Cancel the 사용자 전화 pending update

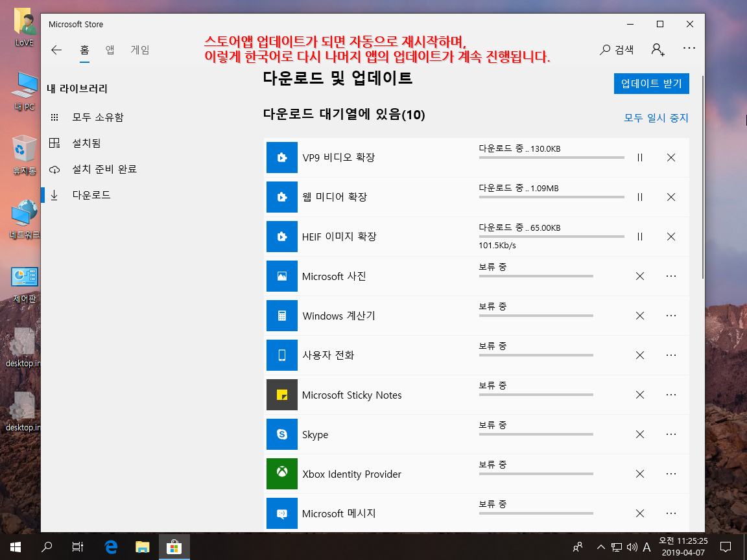pyautogui.click(x=640, y=355)
